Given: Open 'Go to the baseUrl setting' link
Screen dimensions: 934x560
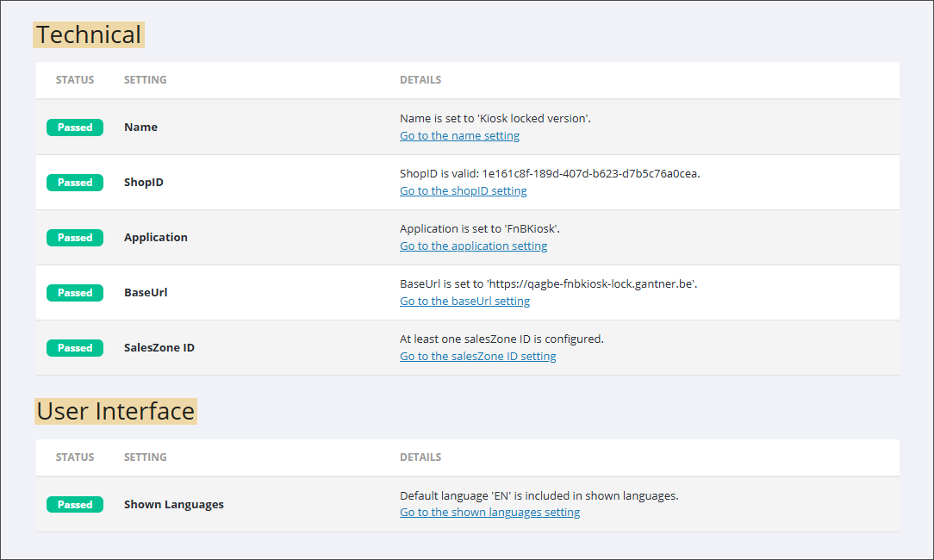Looking at the screenshot, I should 464,302.
